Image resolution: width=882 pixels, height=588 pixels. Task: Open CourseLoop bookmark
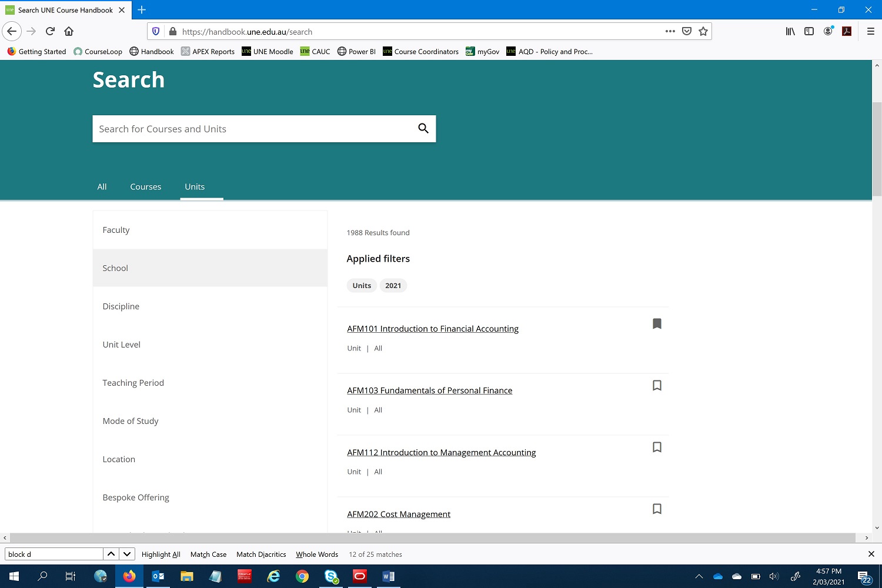pos(98,52)
